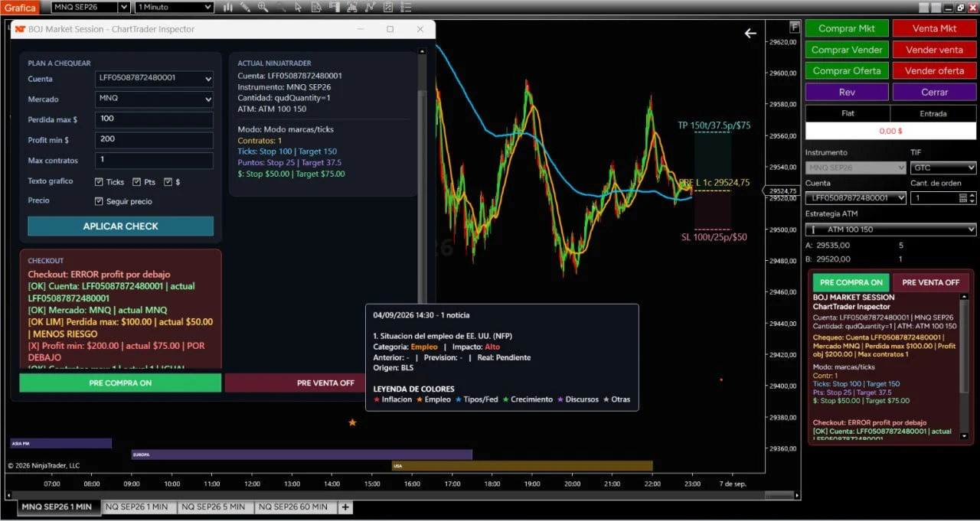Click APLICAR CHECK button
Screen dimensions: 980x521
(120, 226)
